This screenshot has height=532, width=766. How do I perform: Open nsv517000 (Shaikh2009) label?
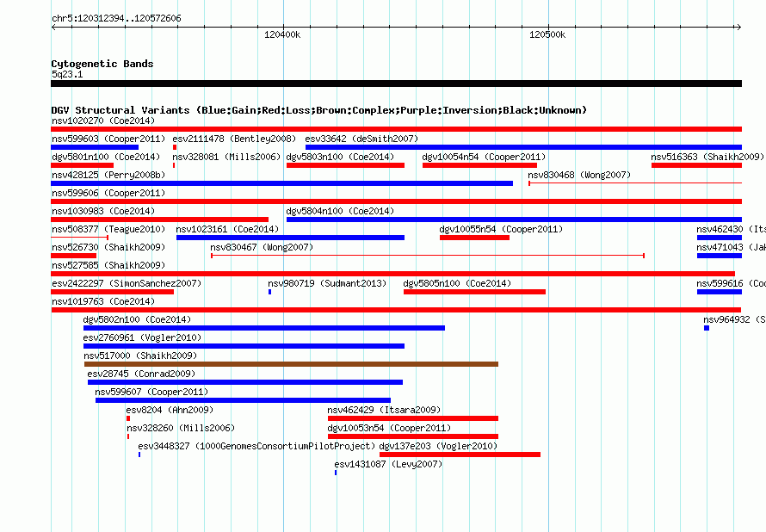click(x=140, y=356)
